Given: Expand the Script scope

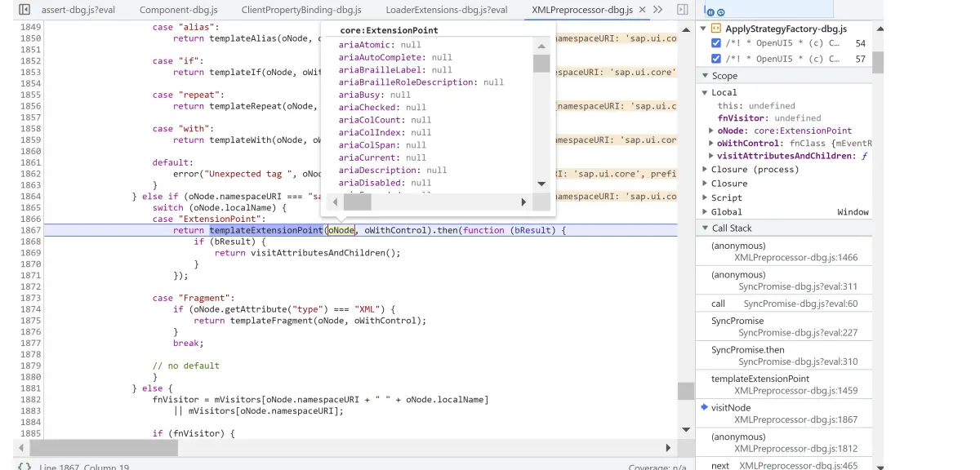Looking at the screenshot, I should (x=704, y=197).
